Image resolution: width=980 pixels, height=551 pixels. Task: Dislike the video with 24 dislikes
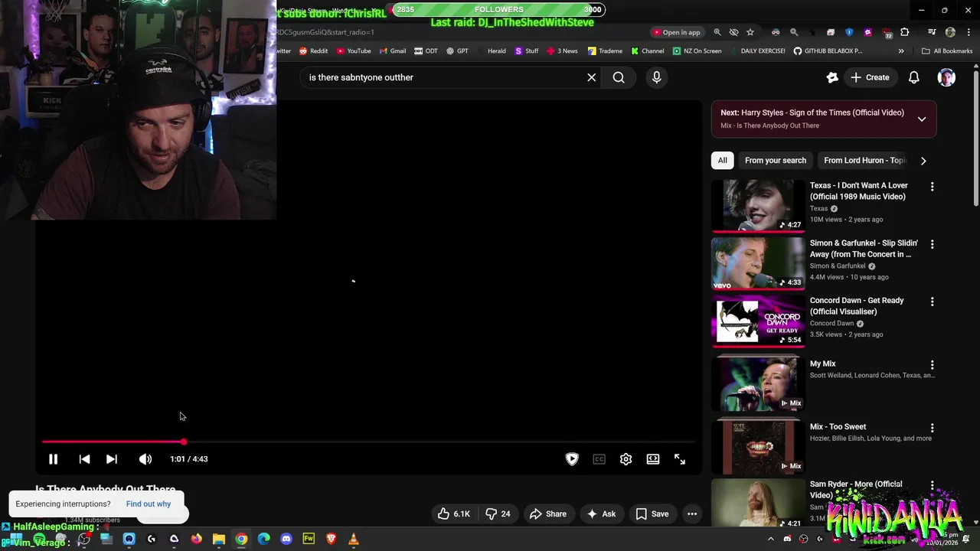(x=498, y=514)
